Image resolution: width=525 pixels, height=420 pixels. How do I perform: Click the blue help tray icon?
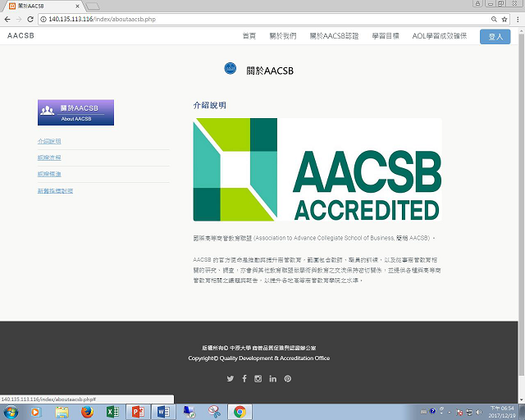432,411
